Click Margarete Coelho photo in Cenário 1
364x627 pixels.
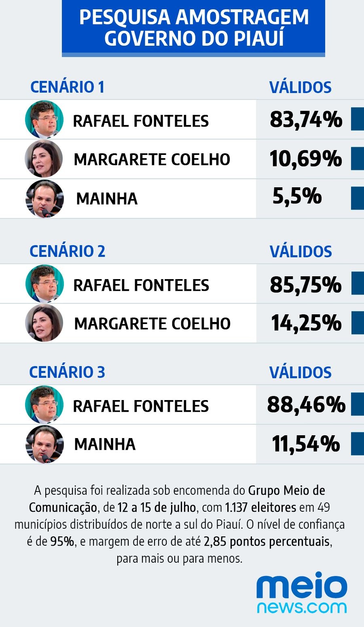pyautogui.click(x=44, y=159)
